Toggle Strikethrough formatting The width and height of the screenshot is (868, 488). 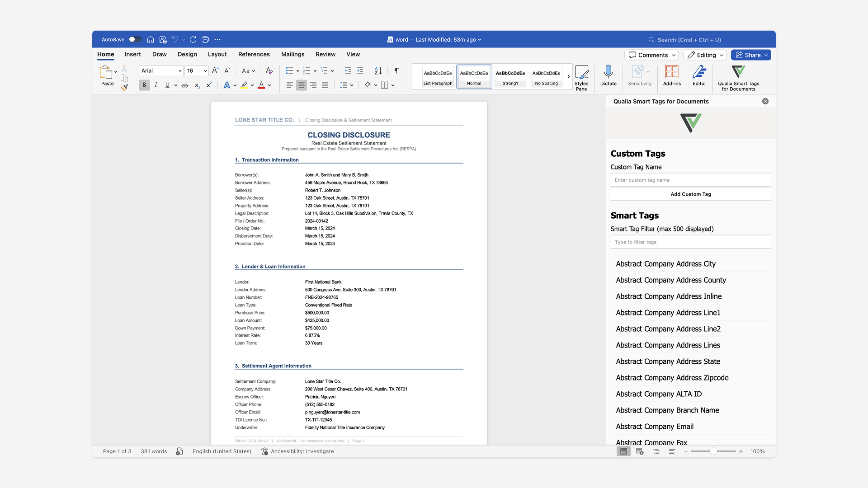[185, 85]
